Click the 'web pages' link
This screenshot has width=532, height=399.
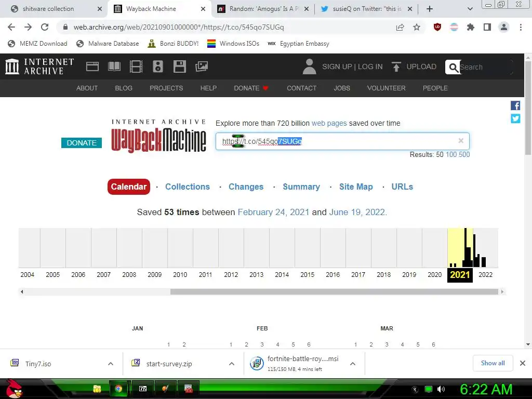(x=329, y=123)
